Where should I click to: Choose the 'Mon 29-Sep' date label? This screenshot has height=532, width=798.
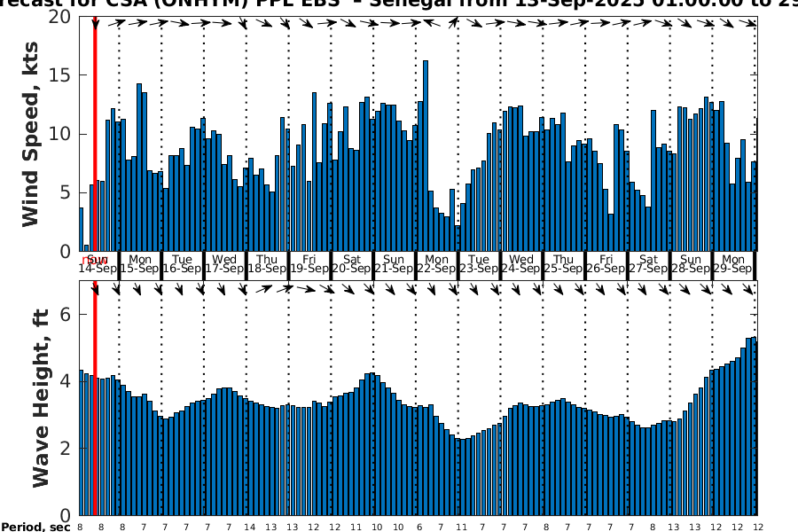733,263
